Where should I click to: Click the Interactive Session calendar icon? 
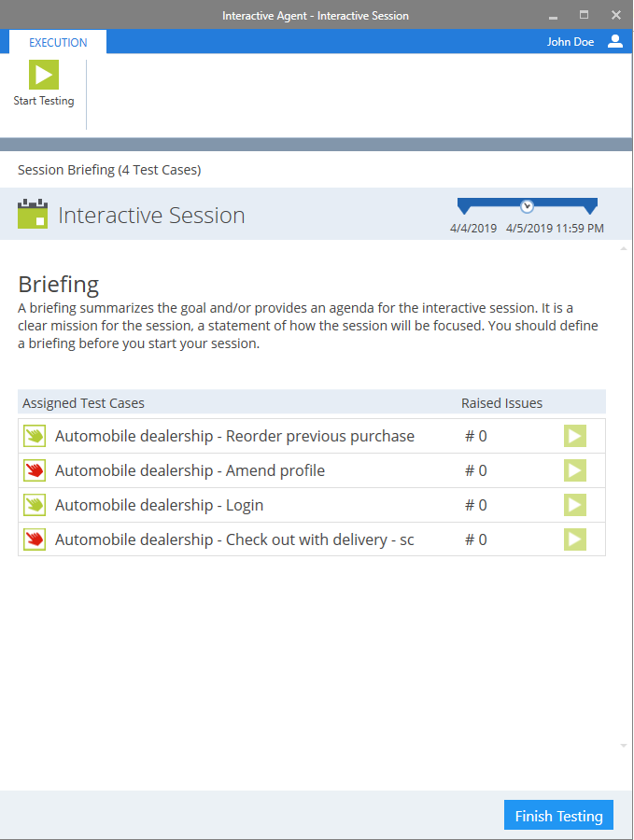coord(33,215)
